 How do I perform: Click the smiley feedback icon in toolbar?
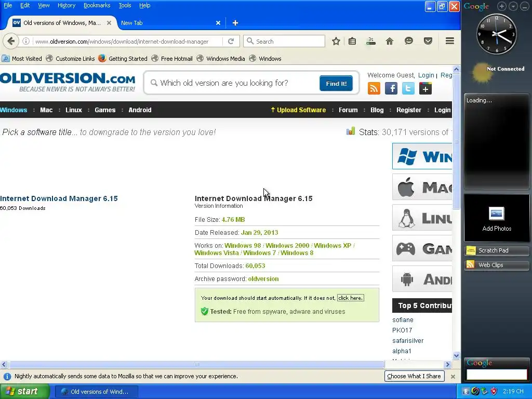point(409,41)
